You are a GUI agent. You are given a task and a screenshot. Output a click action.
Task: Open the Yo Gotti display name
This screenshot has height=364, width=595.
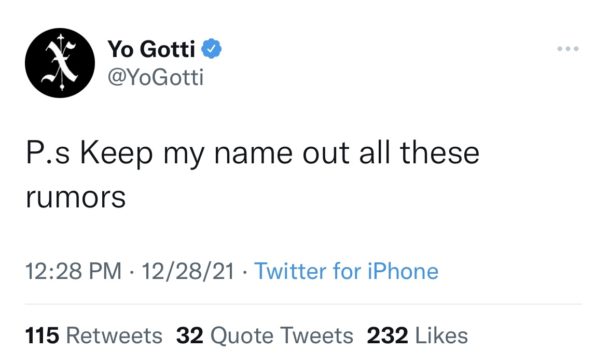151,49
